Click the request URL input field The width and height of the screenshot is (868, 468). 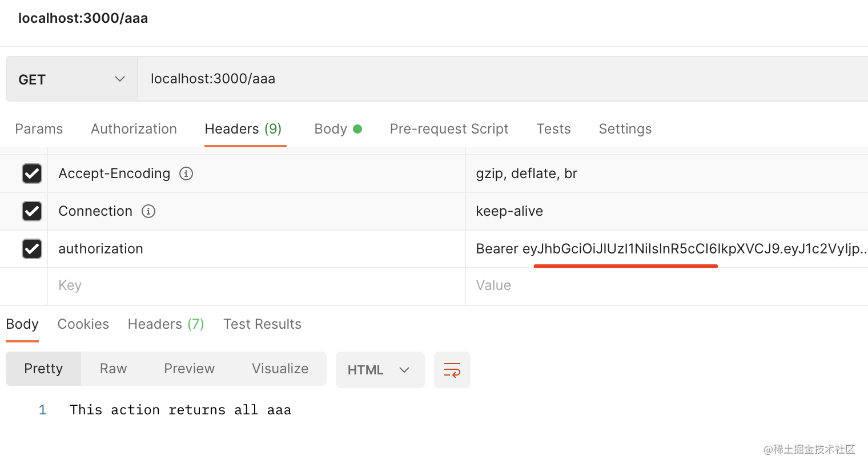(x=503, y=79)
